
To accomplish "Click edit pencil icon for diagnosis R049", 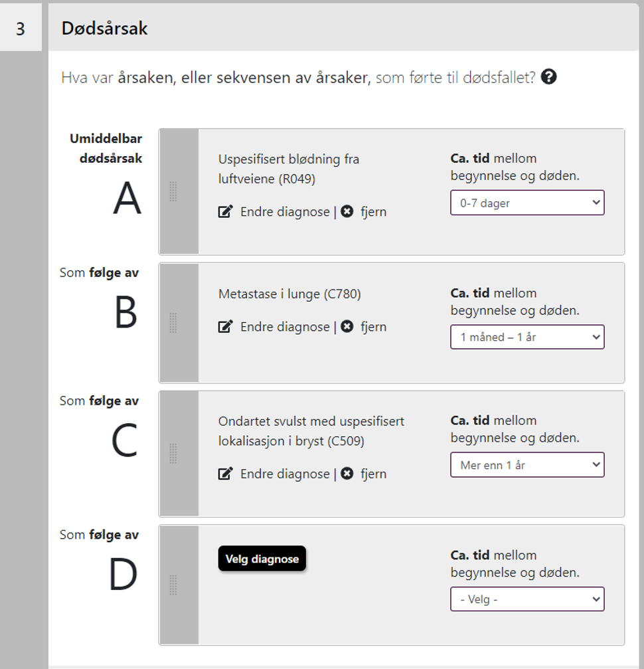I will (x=225, y=212).
